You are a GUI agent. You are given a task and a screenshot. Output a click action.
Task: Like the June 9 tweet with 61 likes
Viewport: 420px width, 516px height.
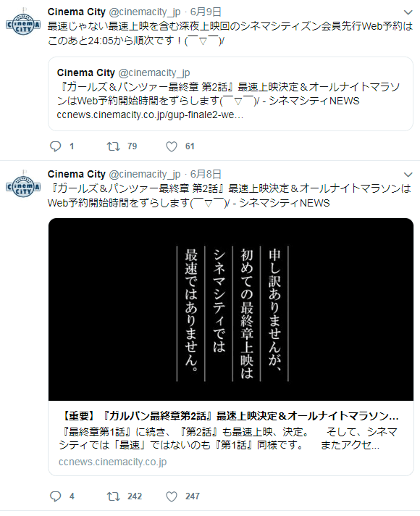coord(172,146)
